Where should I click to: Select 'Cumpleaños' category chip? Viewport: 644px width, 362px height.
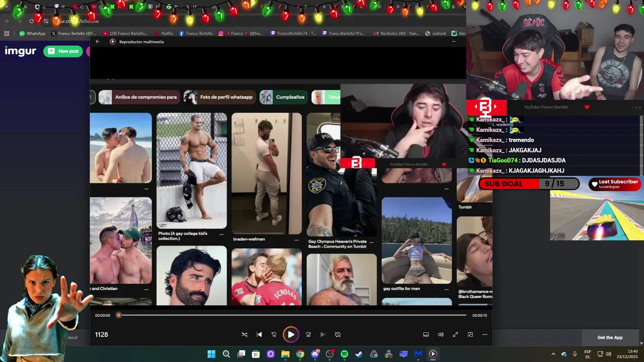284,97
